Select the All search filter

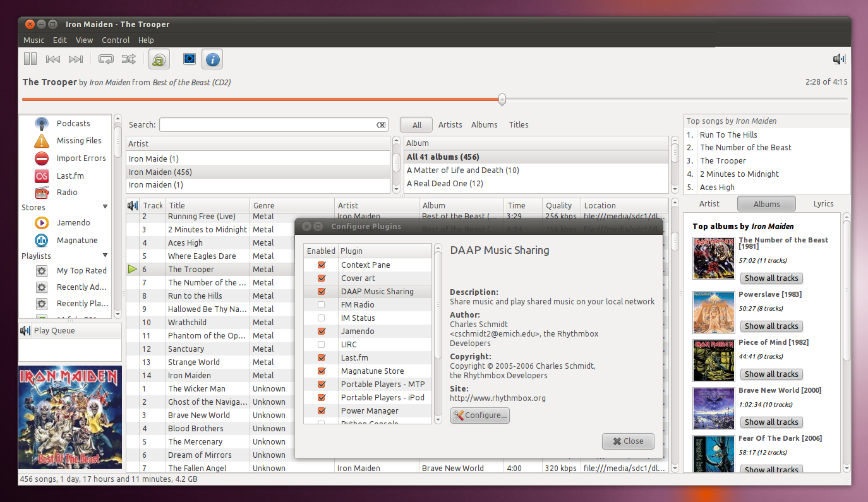click(417, 125)
